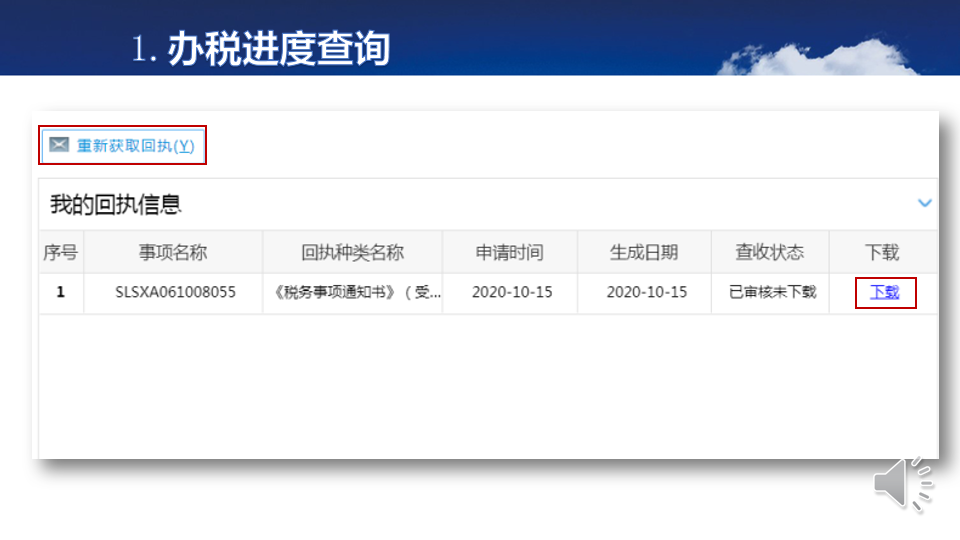Select the row number 1 cell
Viewport: 960px width, 540px height.
pos(61,292)
